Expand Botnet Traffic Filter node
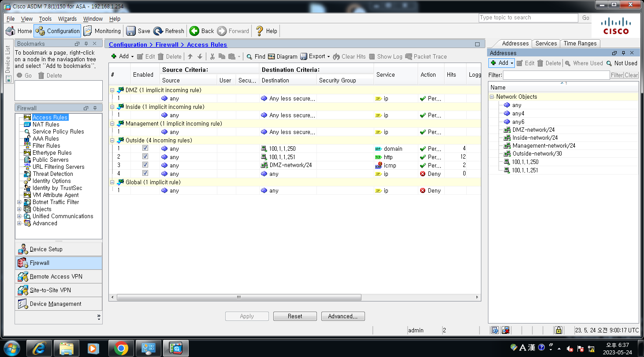644x357 pixels. tap(19, 202)
